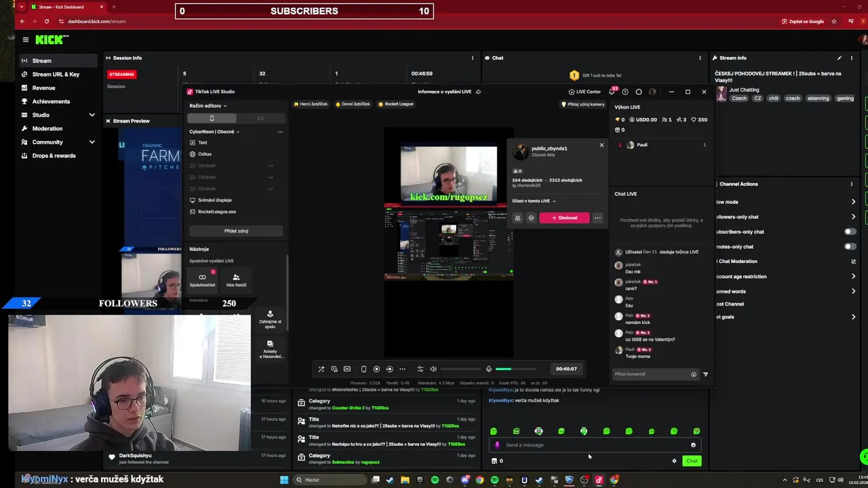868x488 pixels.
Task: Adjust speaker volume slider
Action: [461, 369]
